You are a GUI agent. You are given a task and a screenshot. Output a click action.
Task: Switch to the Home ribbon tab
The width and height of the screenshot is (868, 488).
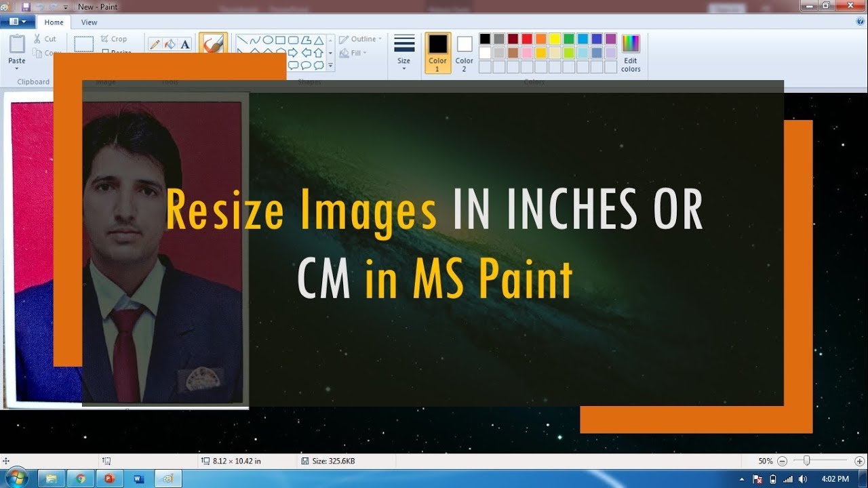(x=54, y=22)
